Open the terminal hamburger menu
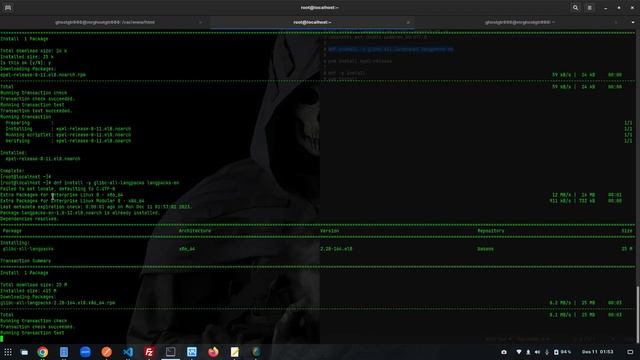The image size is (640, 360). (x=589, y=7)
